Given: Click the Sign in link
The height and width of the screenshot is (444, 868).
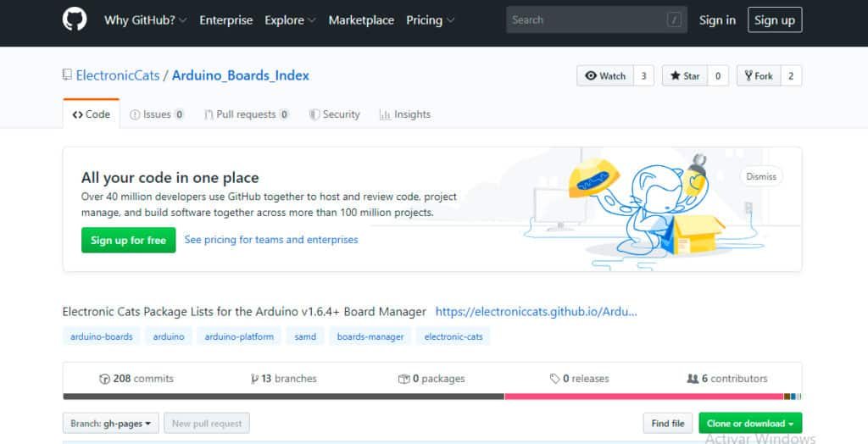Looking at the screenshot, I should [717, 20].
